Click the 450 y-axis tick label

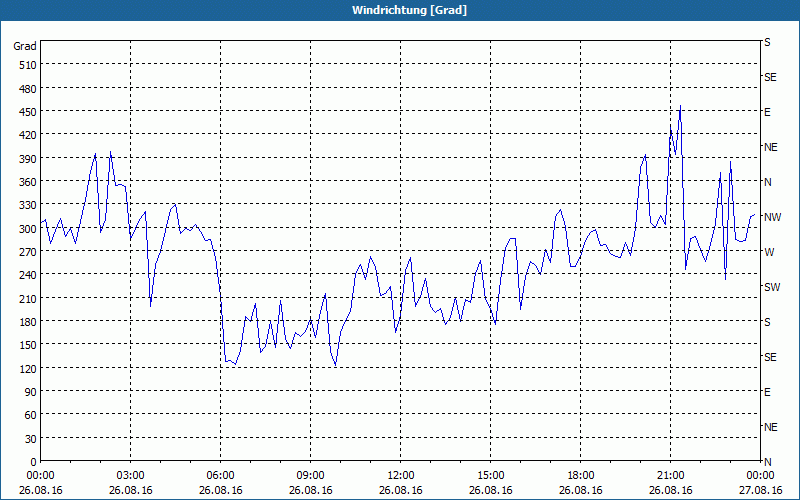coord(28,112)
